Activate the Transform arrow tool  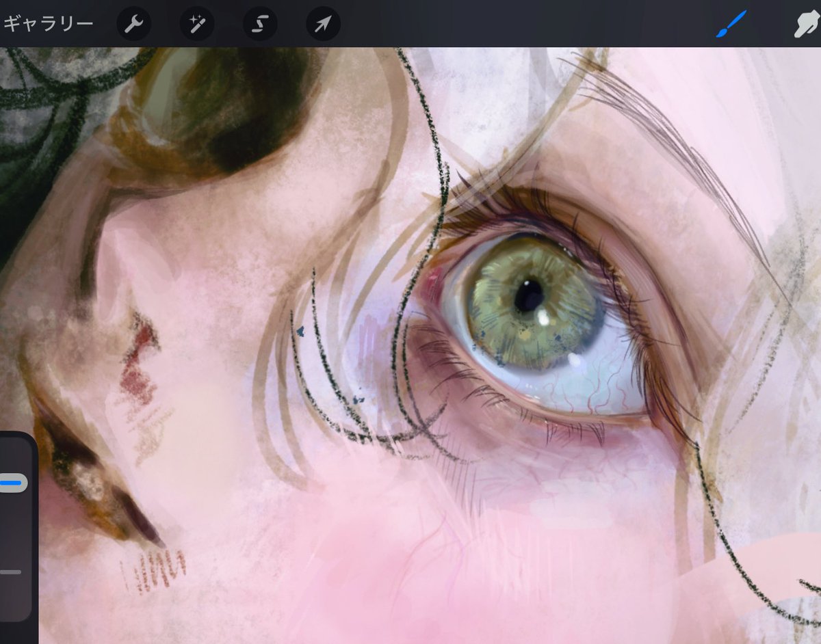click(x=323, y=24)
